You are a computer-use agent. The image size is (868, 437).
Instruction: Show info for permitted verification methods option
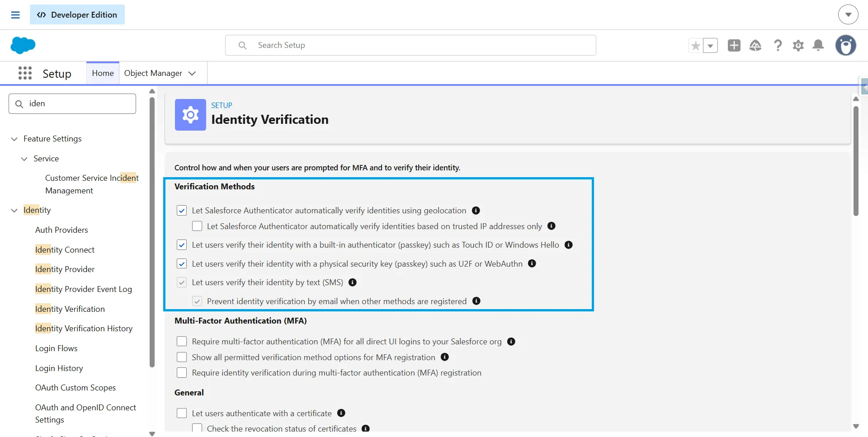coord(445,357)
